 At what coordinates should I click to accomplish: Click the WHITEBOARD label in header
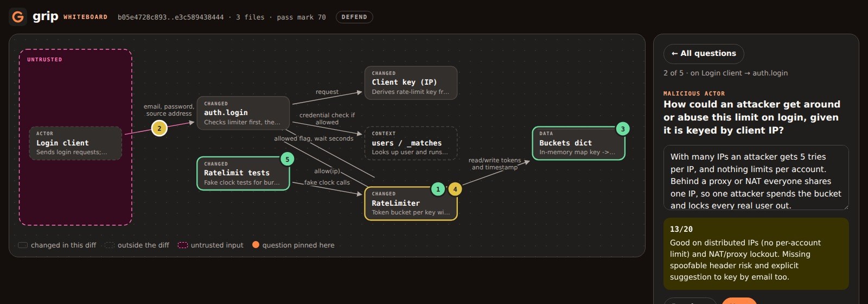pos(85,17)
